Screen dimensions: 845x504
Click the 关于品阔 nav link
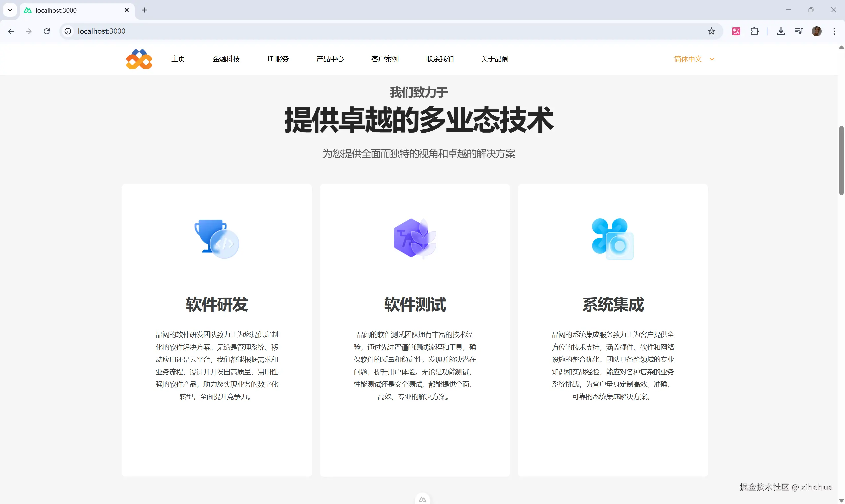[494, 59]
